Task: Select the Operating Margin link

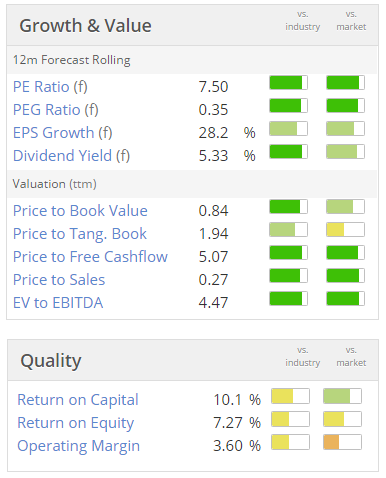Action: click(78, 446)
